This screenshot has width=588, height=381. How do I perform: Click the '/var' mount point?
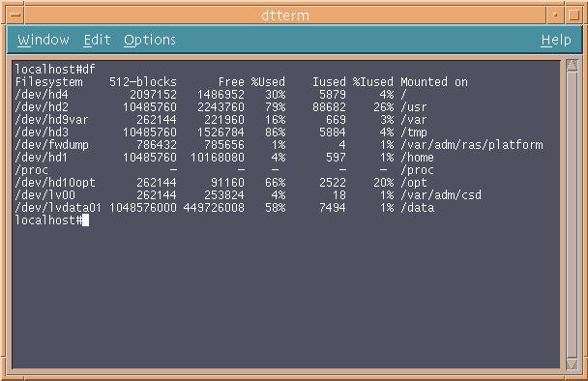[414, 120]
